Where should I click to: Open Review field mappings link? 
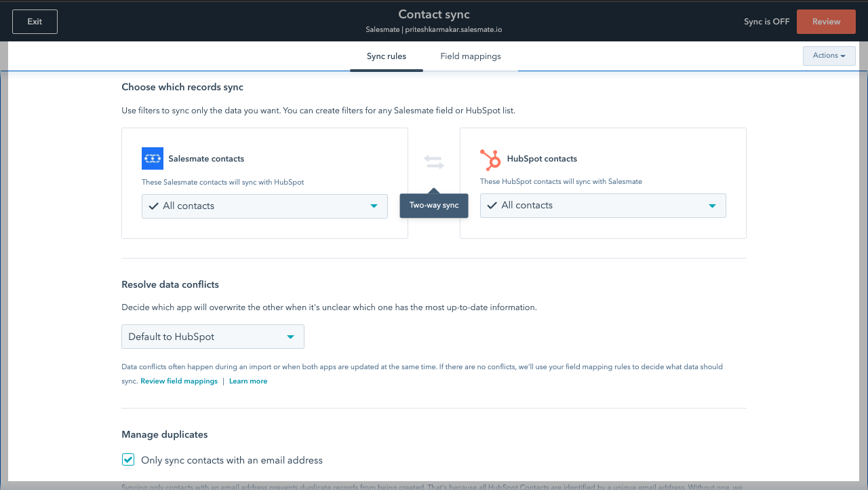179,381
